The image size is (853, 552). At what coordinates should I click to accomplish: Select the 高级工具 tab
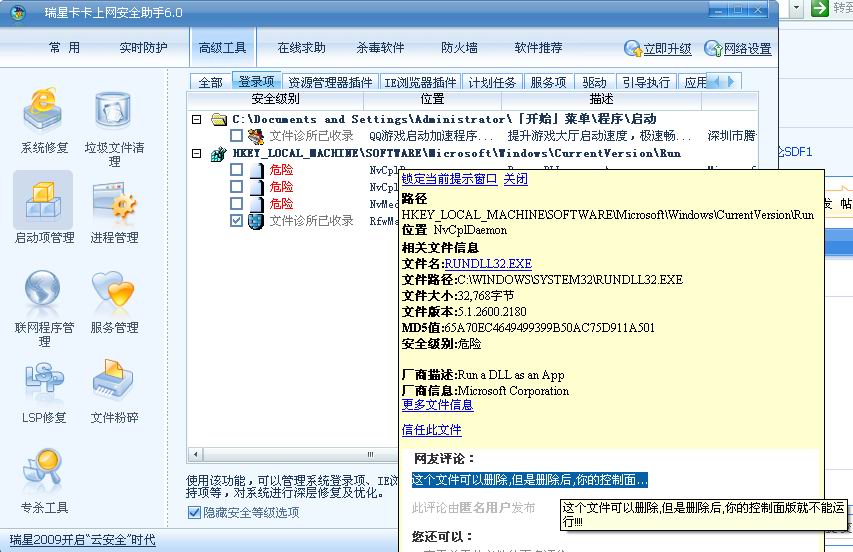pyautogui.click(x=222, y=48)
